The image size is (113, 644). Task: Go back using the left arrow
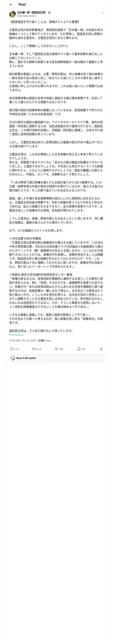(x=11, y=5)
